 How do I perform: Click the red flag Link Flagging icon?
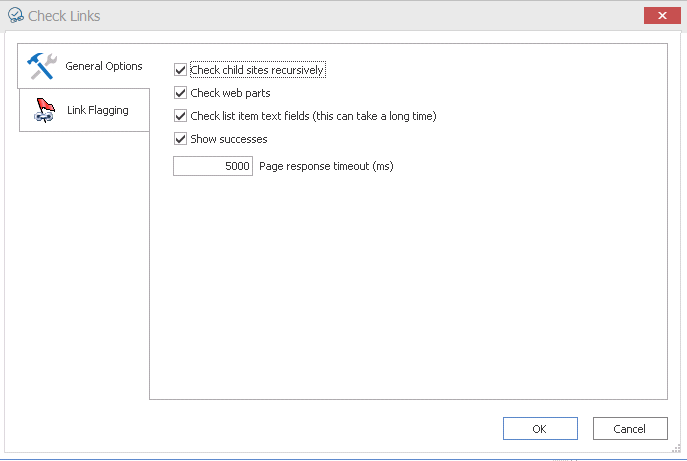(43, 110)
